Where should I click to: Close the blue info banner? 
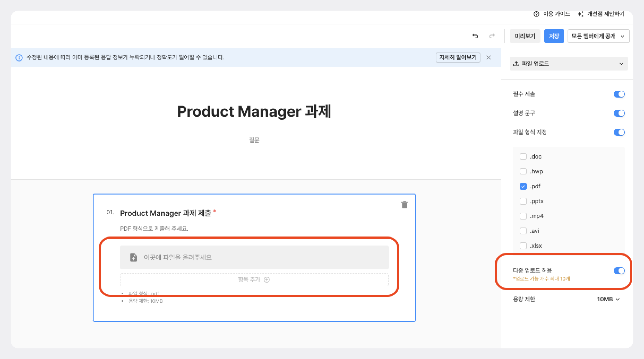click(488, 58)
